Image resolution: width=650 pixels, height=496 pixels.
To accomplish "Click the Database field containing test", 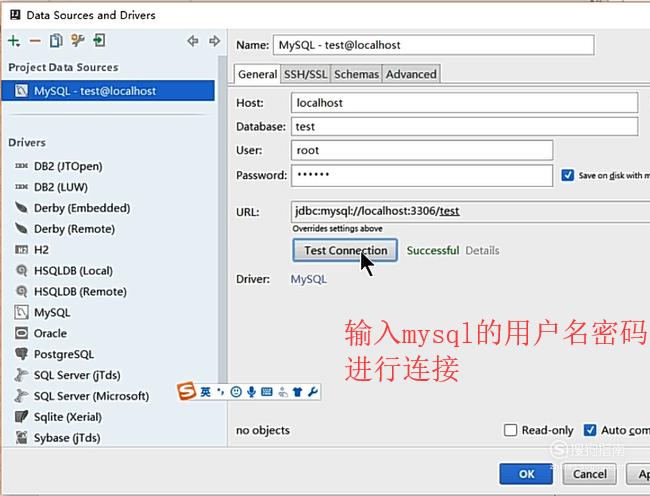I will [x=464, y=126].
